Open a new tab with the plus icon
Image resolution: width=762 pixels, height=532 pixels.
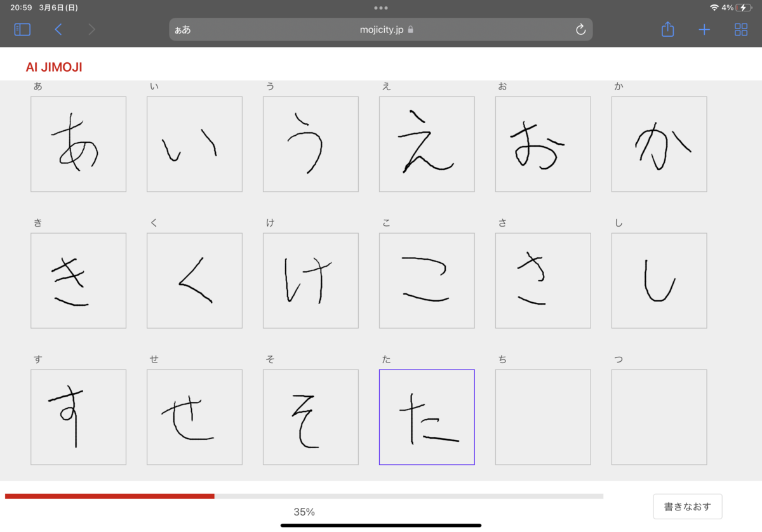coord(704,29)
